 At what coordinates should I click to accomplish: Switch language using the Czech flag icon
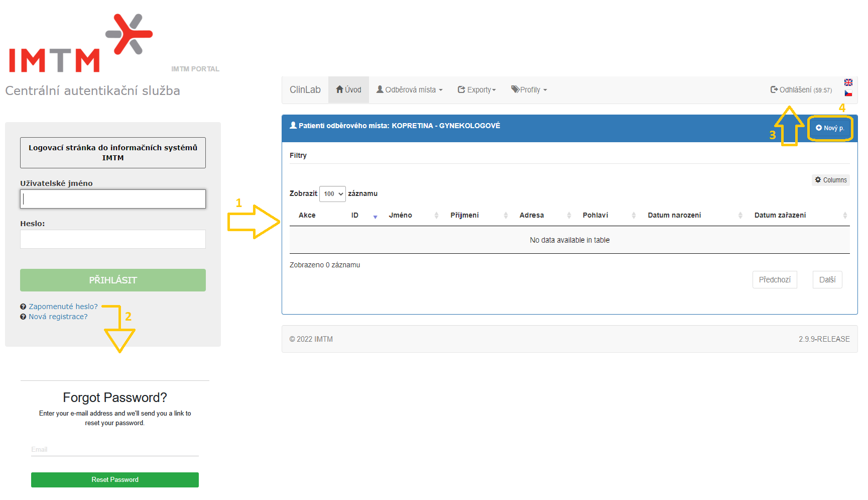pyautogui.click(x=848, y=93)
